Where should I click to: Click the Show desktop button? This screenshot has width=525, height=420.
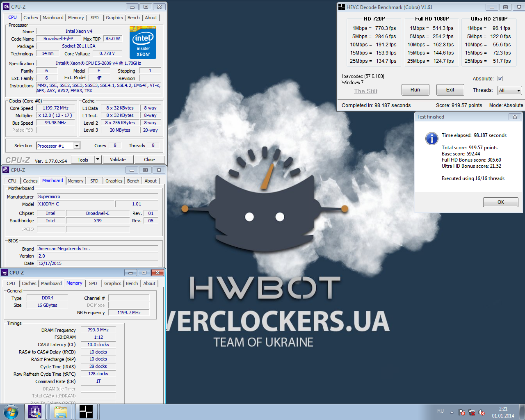point(522,412)
